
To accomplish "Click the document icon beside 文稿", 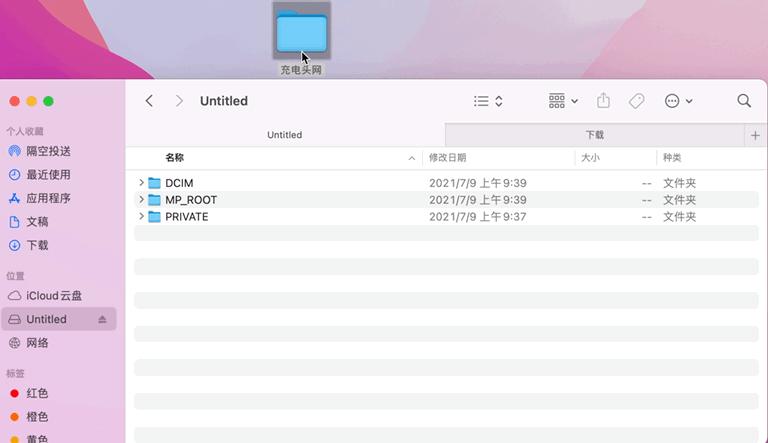I will click(x=15, y=222).
